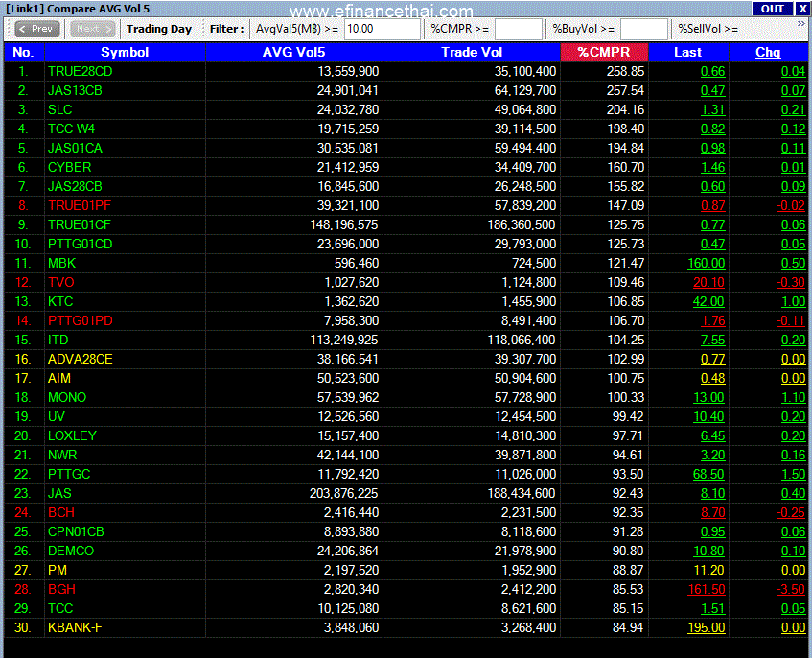812x658 pixels.
Task: Sort by the Symbol column header
Action: (125, 53)
